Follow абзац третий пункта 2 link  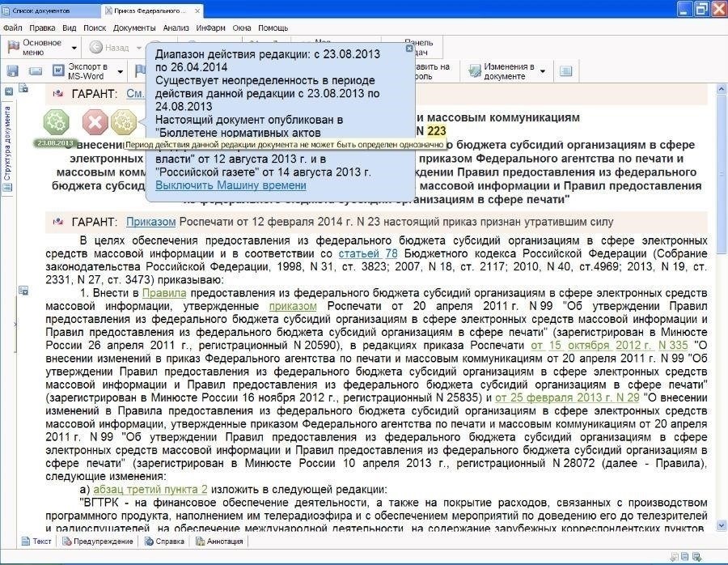point(150,489)
